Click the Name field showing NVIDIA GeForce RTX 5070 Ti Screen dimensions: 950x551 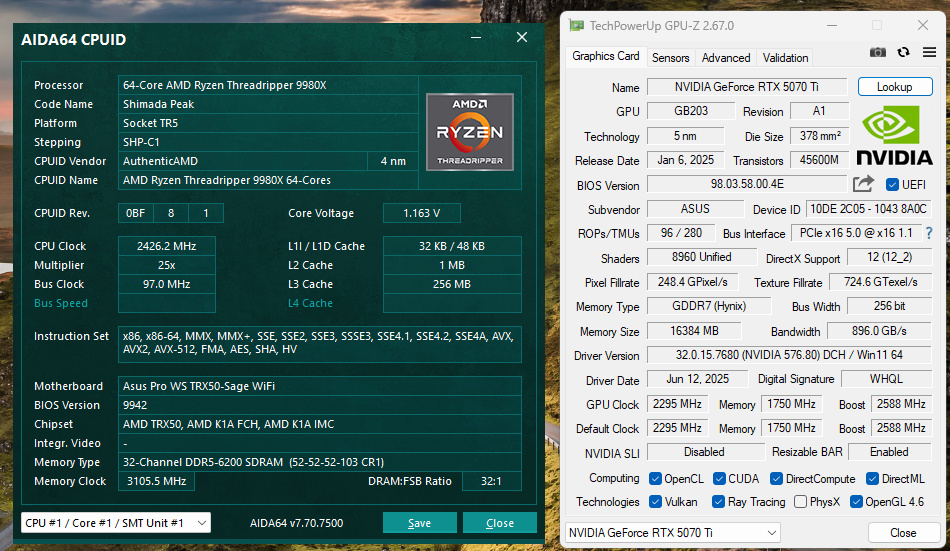pos(746,87)
